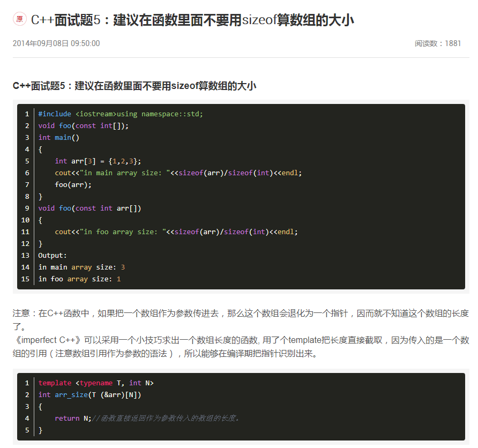Click the bold subheading about sizeof算数组的大小
This screenshot has height=448, width=478.
(135, 86)
